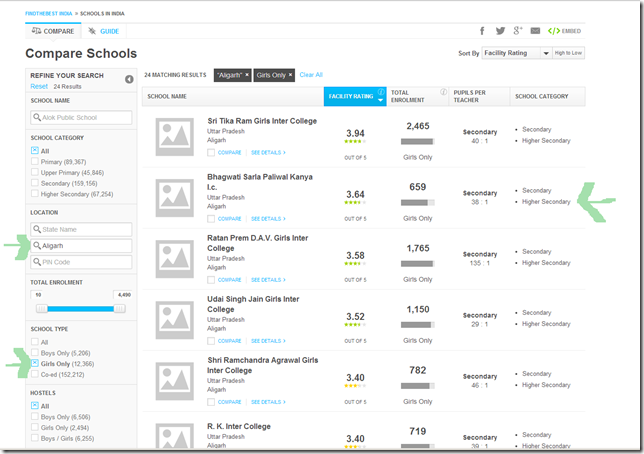Expand the Facility Rating column sort arrow
The image size is (644, 454).
point(380,101)
